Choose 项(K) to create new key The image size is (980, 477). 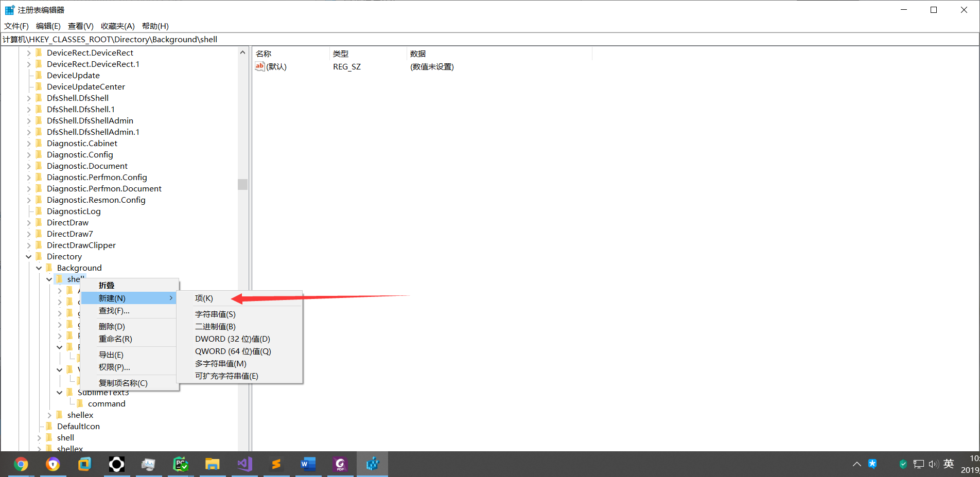click(x=239, y=298)
